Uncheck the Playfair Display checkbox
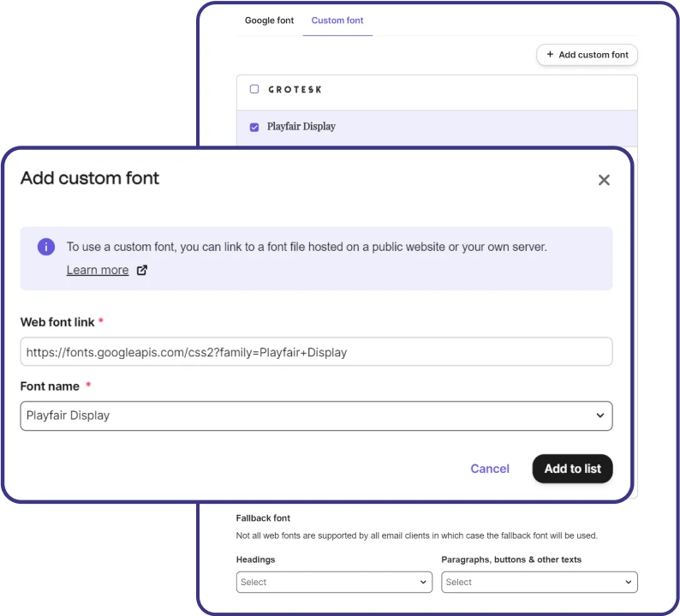Screen dimensions: 680x616 pos(254,127)
